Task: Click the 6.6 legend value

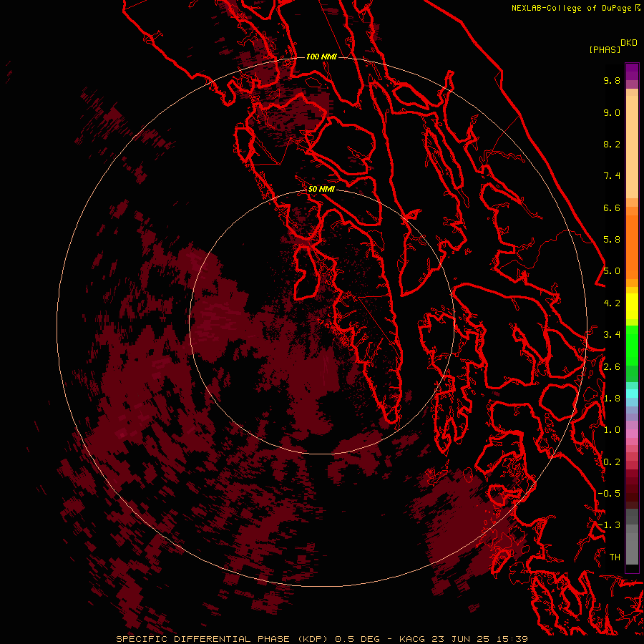Action: (612, 208)
